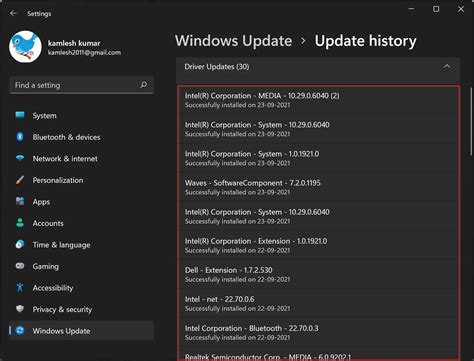Click the kamlesh2011@gmail.com email text
Image resolution: width=474 pixels, height=361 pixels.
point(84,53)
